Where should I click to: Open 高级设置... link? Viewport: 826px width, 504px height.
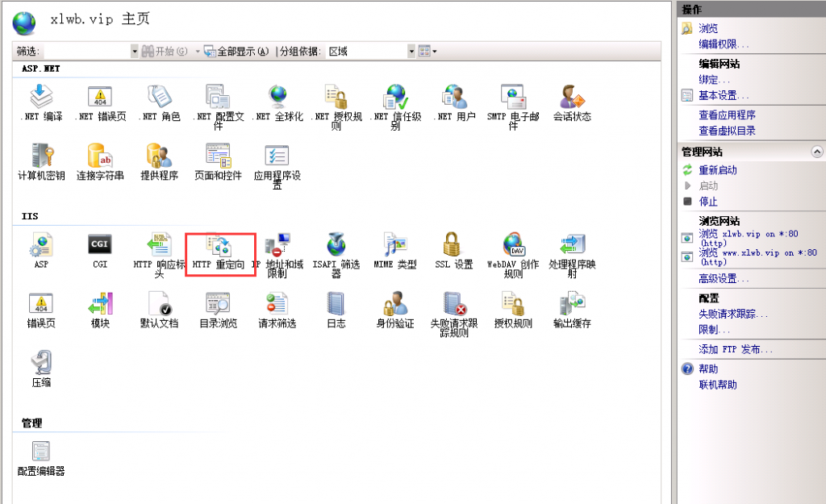pos(724,278)
